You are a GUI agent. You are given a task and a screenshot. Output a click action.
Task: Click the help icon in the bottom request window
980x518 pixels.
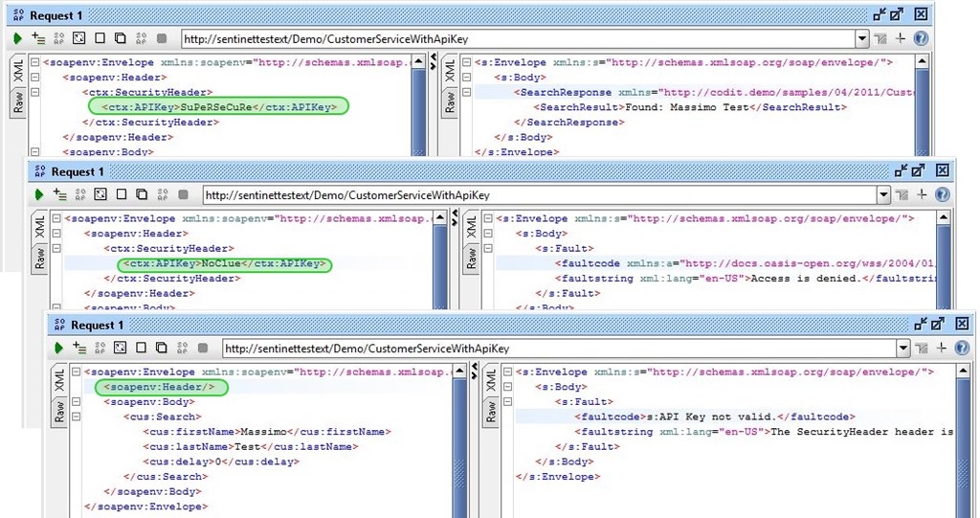(x=962, y=349)
